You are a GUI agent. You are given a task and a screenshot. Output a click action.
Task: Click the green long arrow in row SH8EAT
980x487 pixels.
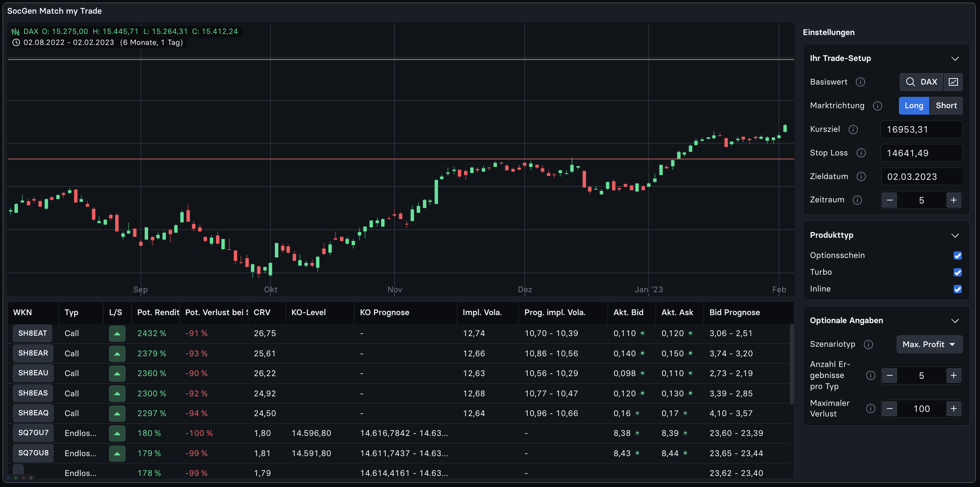(117, 333)
